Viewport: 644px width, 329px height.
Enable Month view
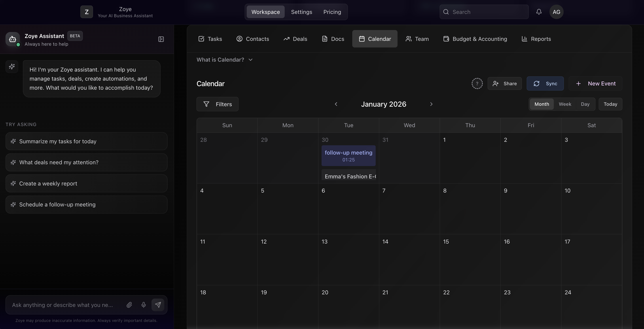pyautogui.click(x=542, y=104)
